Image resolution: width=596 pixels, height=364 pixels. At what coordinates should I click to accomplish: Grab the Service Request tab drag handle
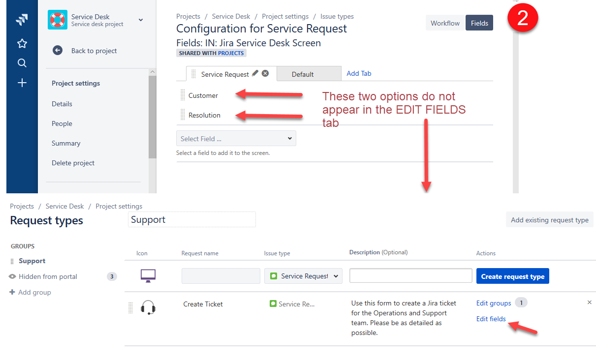point(193,74)
